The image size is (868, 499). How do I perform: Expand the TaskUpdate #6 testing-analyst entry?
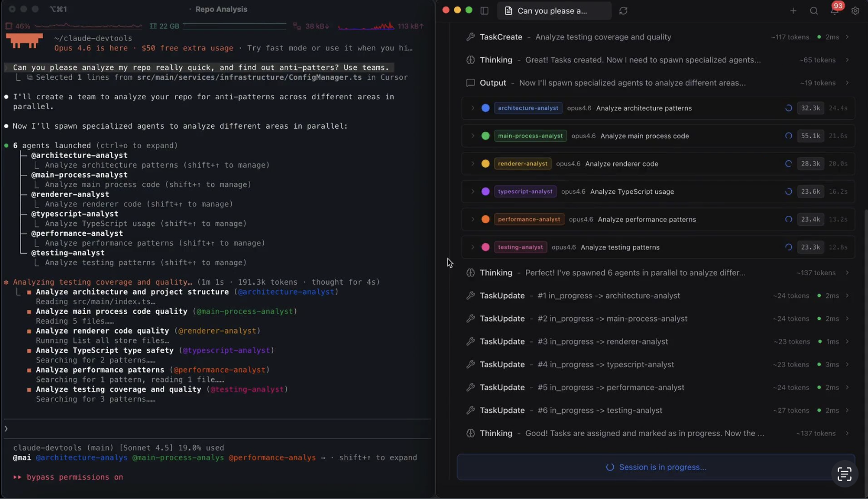[x=848, y=410]
